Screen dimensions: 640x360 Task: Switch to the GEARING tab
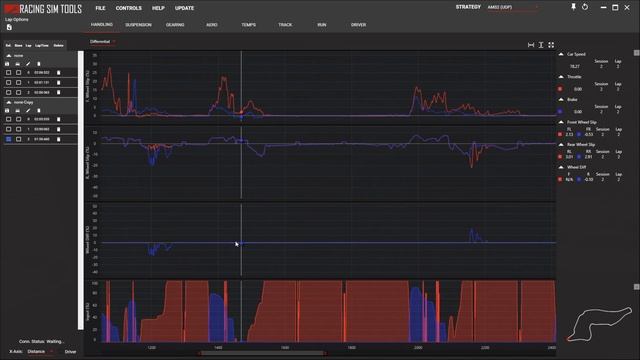(x=175, y=25)
